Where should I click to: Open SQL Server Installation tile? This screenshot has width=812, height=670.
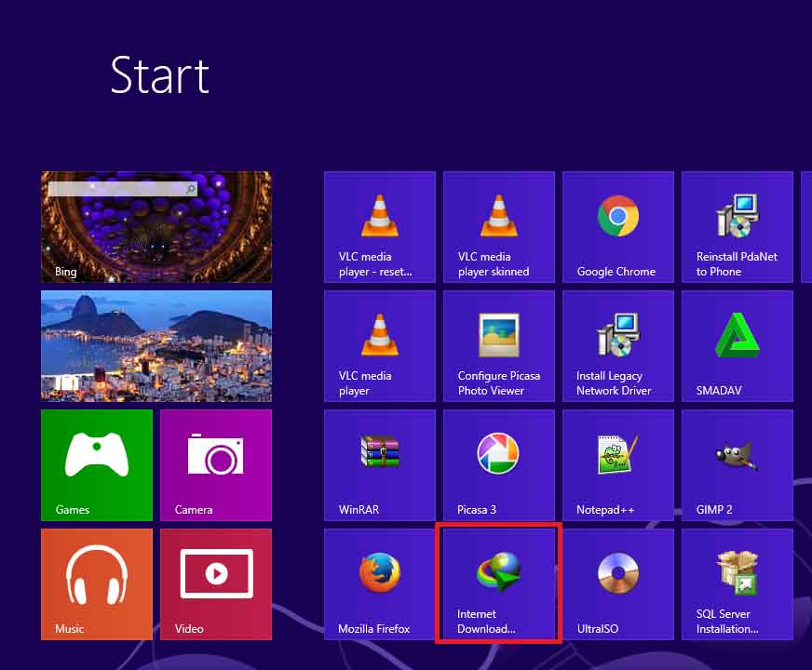click(x=737, y=584)
